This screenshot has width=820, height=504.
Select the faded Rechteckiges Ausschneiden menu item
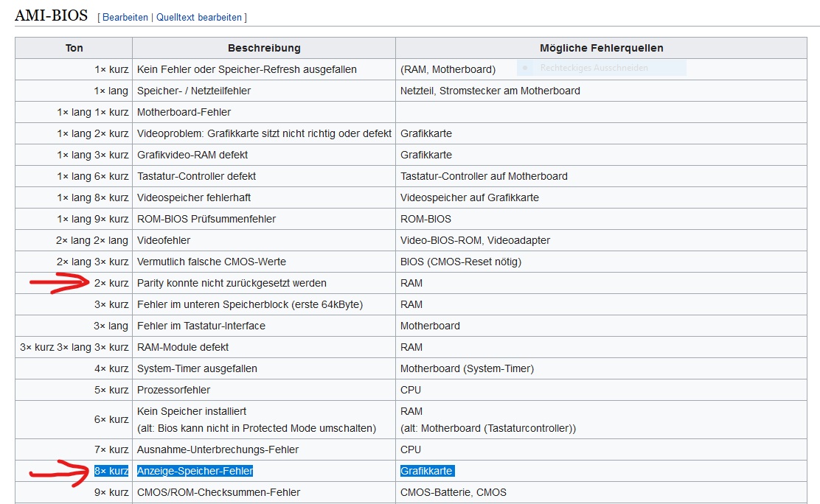(594, 68)
